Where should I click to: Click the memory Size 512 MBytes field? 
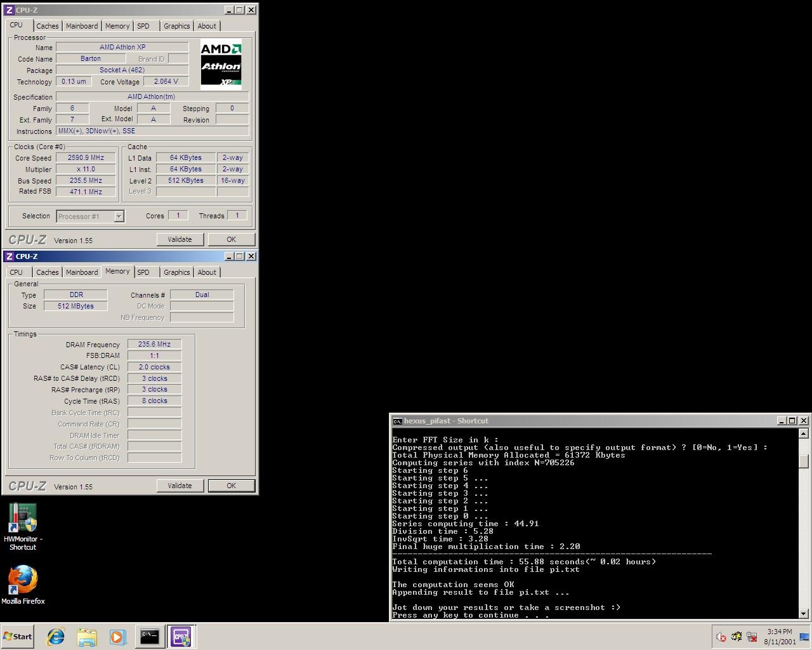pyautogui.click(x=75, y=307)
